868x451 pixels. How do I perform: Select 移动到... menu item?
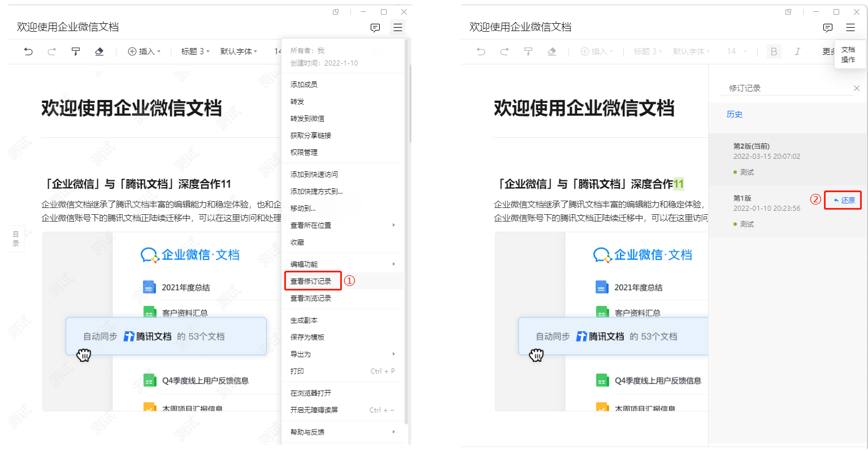(x=342, y=208)
